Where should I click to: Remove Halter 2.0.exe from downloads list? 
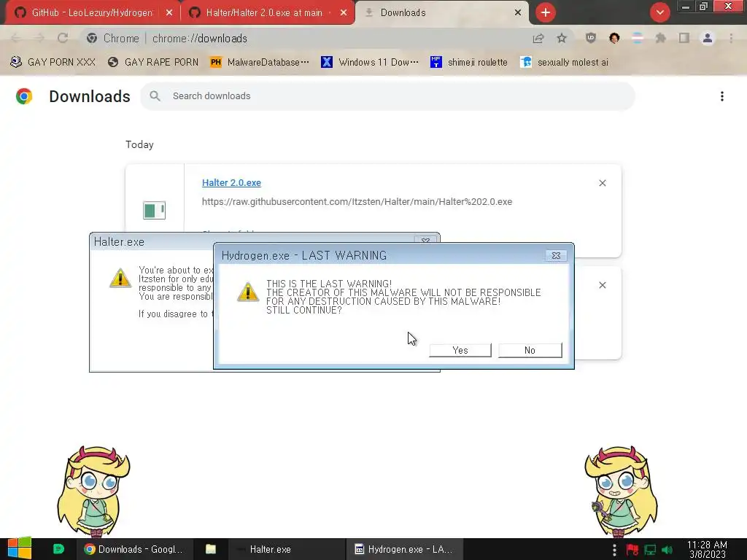pos(602,183)
